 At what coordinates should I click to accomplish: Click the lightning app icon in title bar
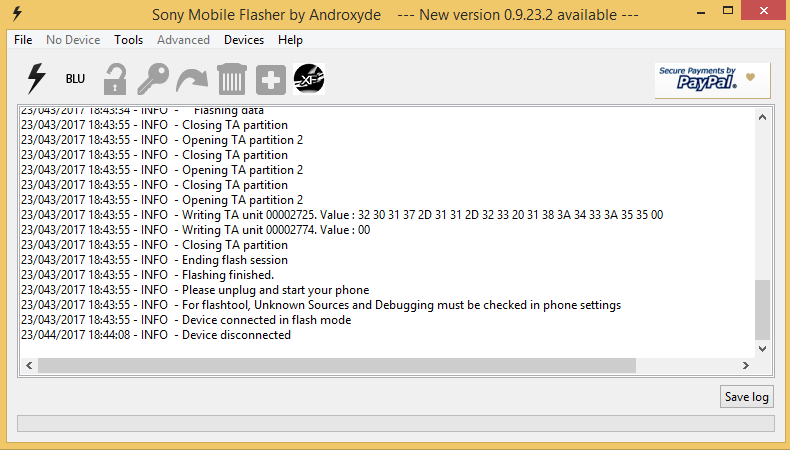point(17,14)
